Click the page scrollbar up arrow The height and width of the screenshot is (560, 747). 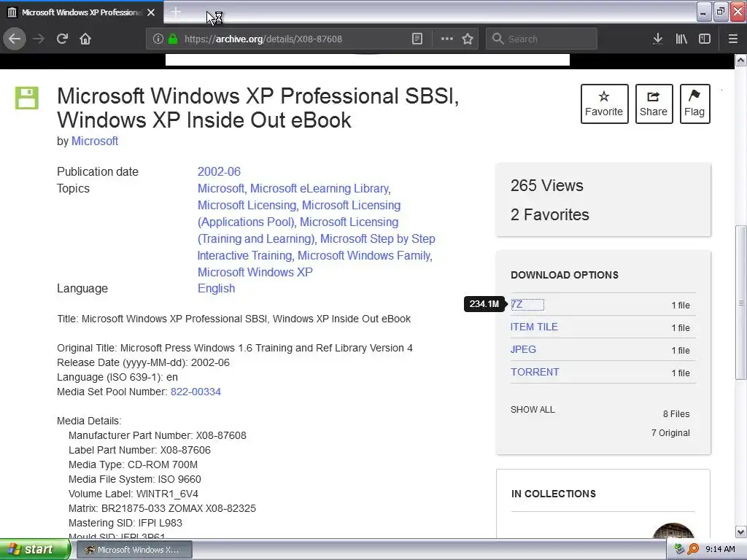coord(741,60)
